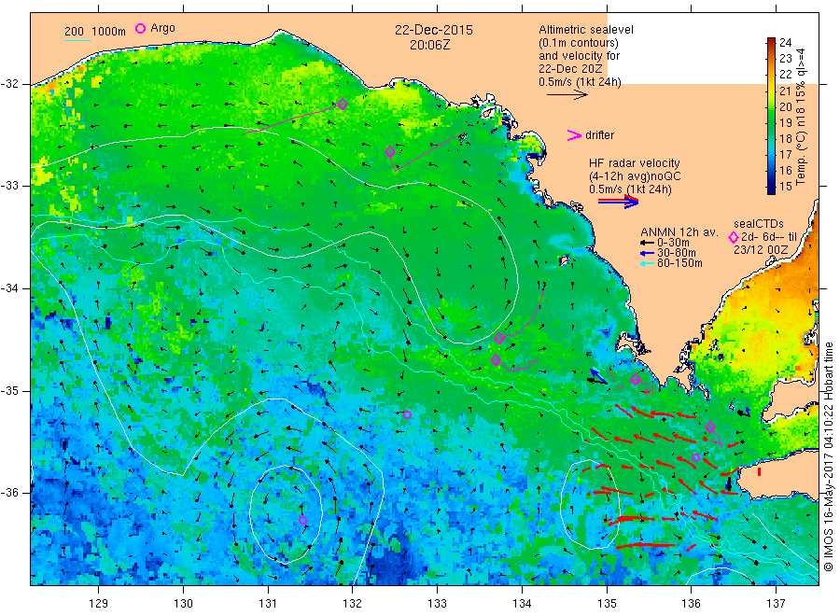840x616 pixels.
Task: Click the seal CTD diamond near 135.3E, 34.9S
Action: click(x=636, y=380)
